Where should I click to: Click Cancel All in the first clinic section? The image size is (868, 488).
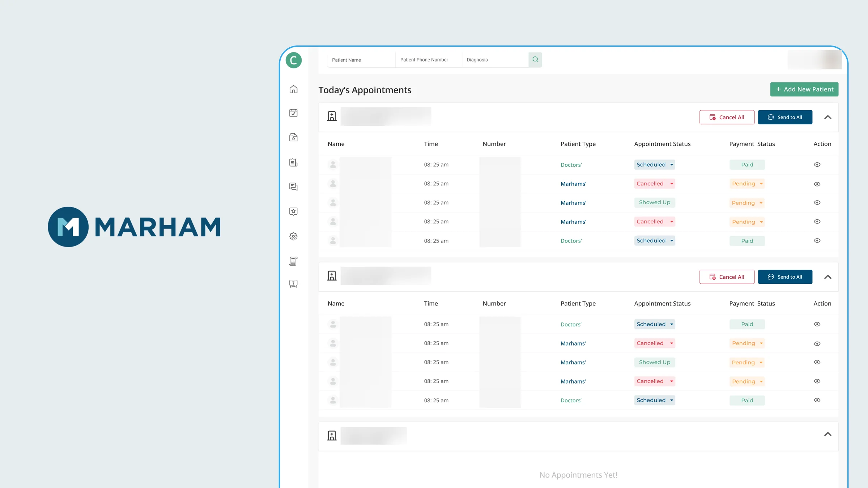pos(727,117)
